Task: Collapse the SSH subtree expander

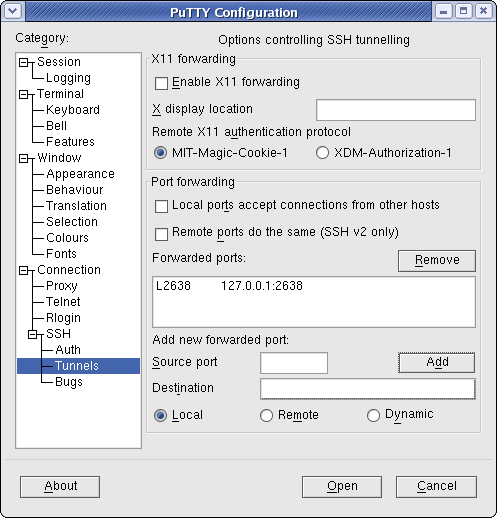Action: (33, 334)
